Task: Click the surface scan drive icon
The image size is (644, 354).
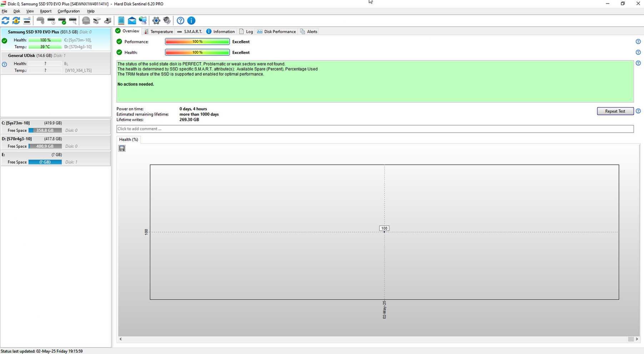Action: (x=97, y=21)
